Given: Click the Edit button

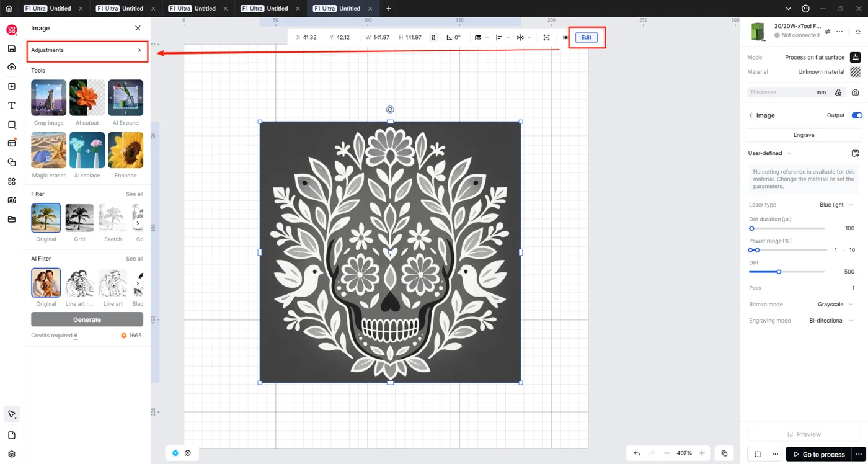Looking at the screenshot, I should (x=586, y=37).
